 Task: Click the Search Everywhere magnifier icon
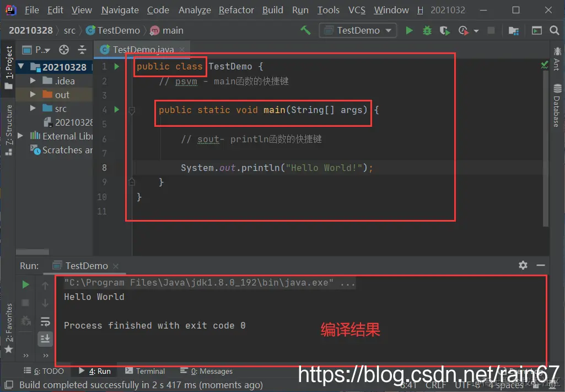click(x=555, y=30)
